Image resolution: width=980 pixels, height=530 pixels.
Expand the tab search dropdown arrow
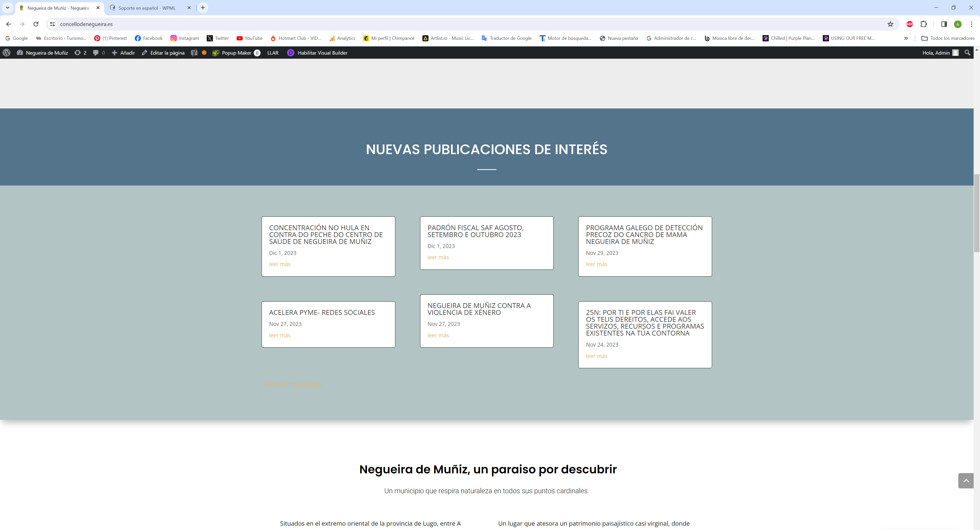click(7, 8)
